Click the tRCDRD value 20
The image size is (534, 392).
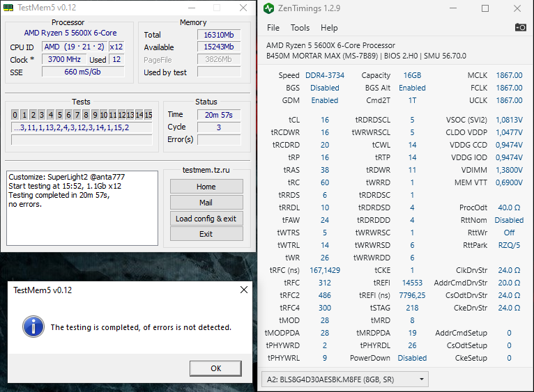325,145
